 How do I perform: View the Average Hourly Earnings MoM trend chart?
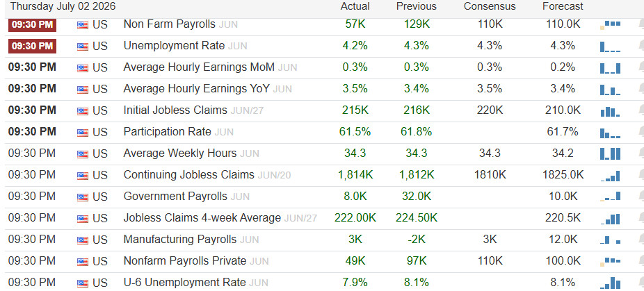tap(611, 68)
